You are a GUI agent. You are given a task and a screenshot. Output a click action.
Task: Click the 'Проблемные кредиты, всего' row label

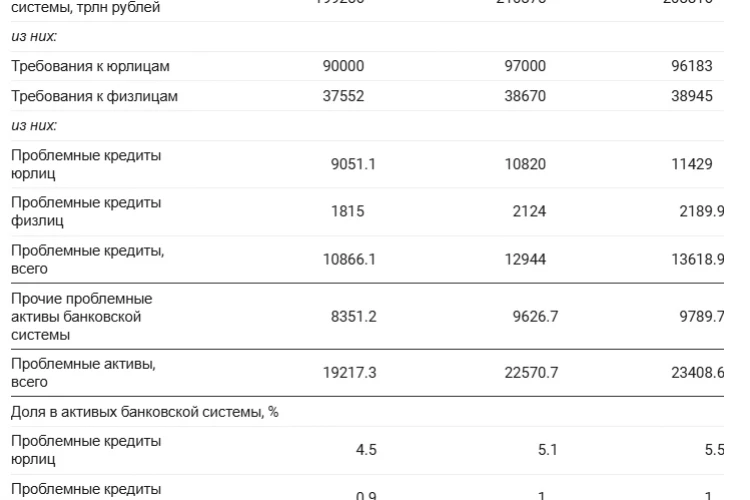pyautogui.click(x=88, y=259)
